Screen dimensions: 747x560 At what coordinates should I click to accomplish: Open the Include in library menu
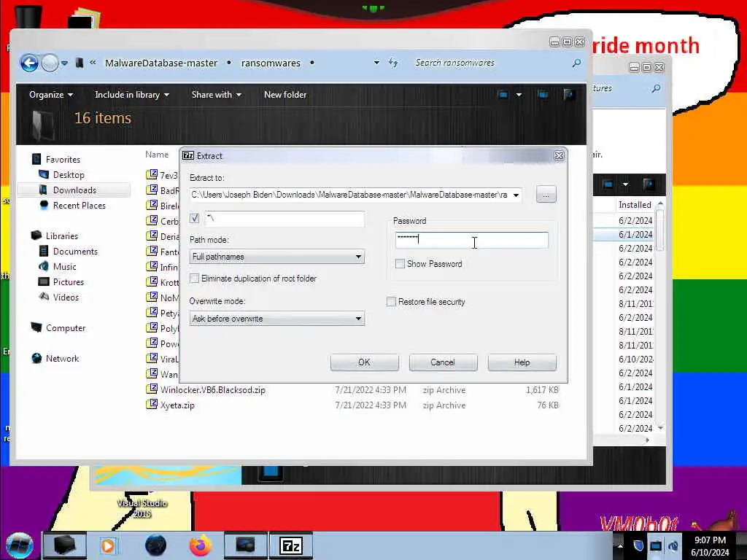pyautogui.click(x=132, y=95)
